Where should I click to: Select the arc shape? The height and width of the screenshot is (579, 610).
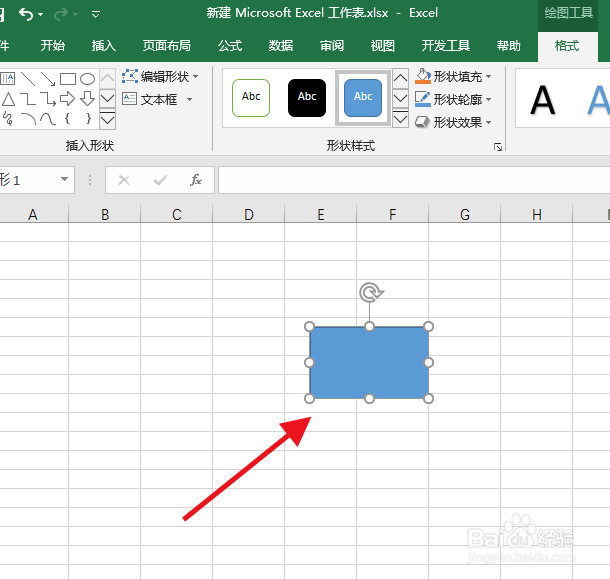[x=28, y=118]
